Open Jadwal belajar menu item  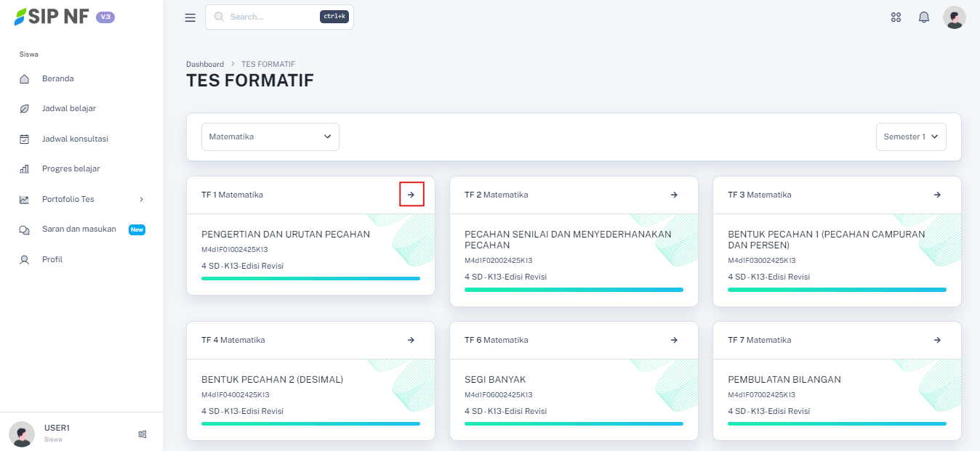68,108
